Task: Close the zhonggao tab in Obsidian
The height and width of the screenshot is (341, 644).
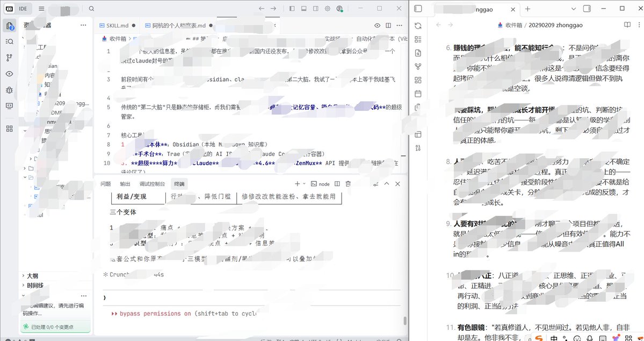Action: 513,9
